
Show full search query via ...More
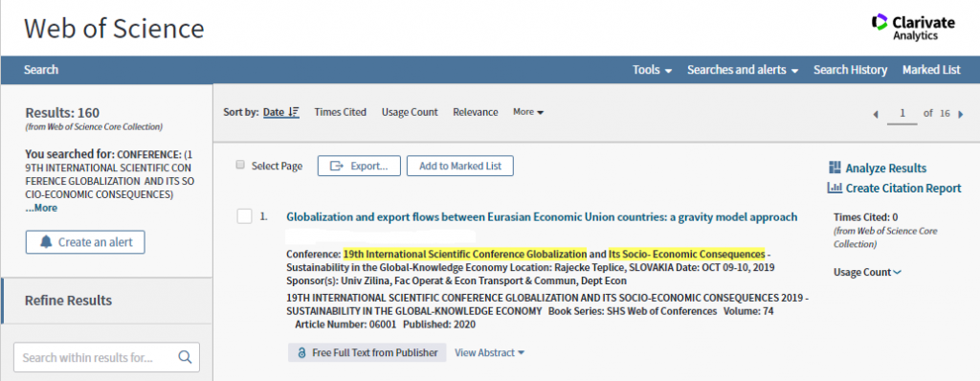(41, 208)
